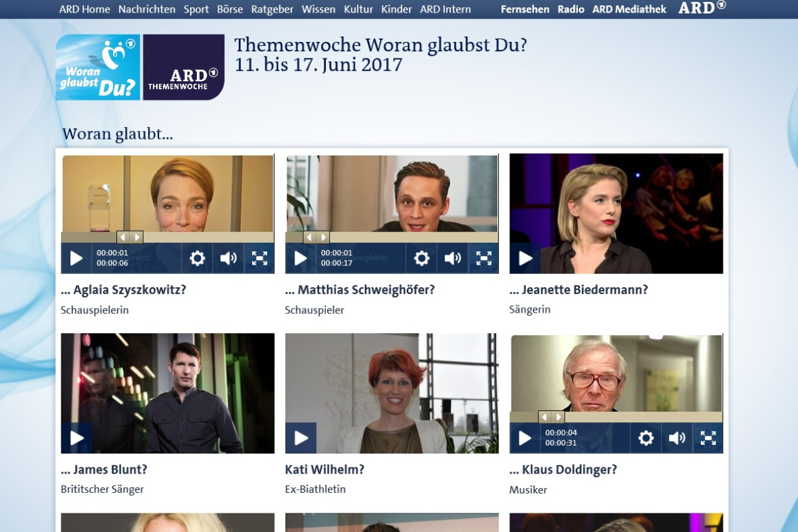
Task: Play the Matthias Schweighöfer video
Action: [301, 258]
